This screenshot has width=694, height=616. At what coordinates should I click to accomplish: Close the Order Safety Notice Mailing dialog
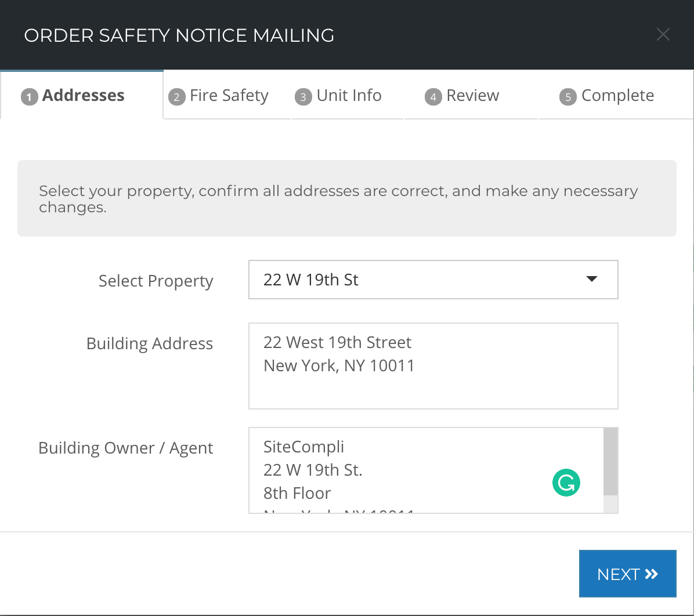coord(663,35)
